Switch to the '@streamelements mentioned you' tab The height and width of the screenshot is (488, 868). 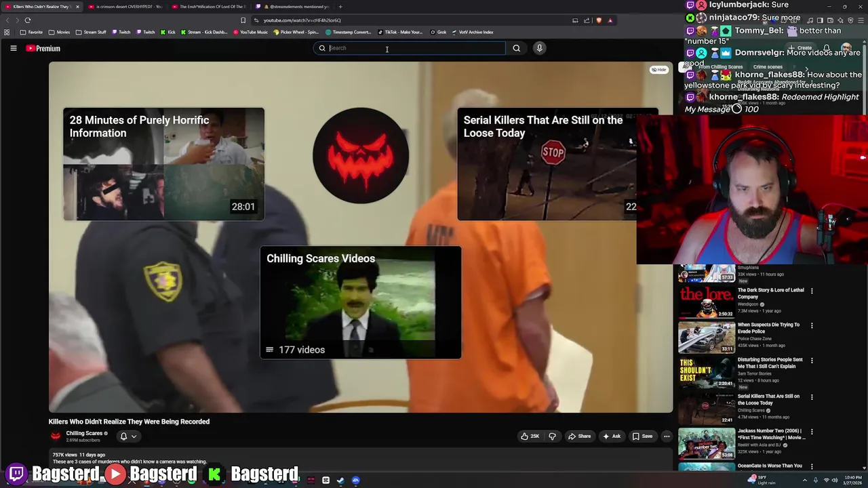click(x=293, y=7)
